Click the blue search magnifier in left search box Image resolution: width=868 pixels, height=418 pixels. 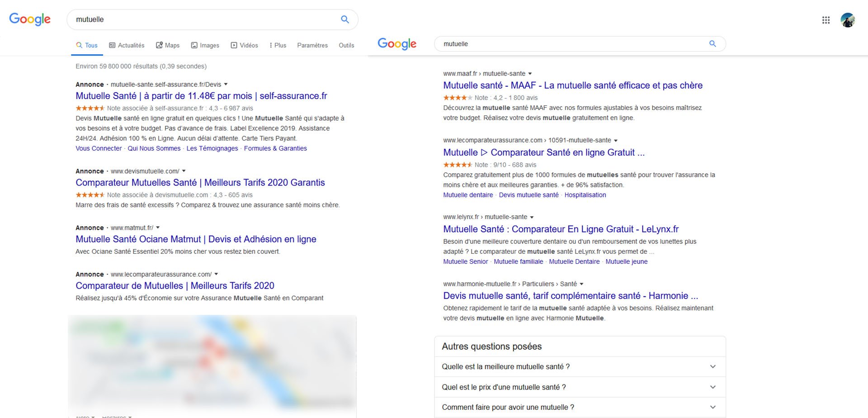pos(344,19)
